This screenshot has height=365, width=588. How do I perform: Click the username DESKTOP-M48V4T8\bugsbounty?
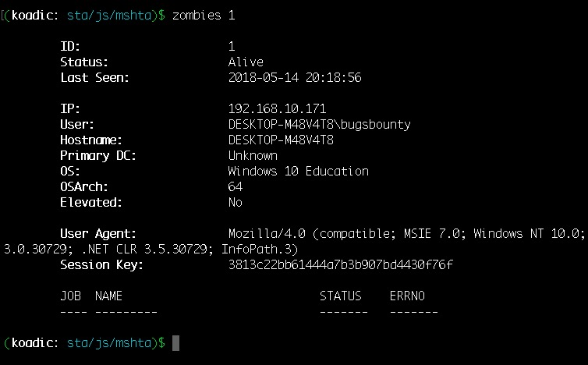pos(319,125)
